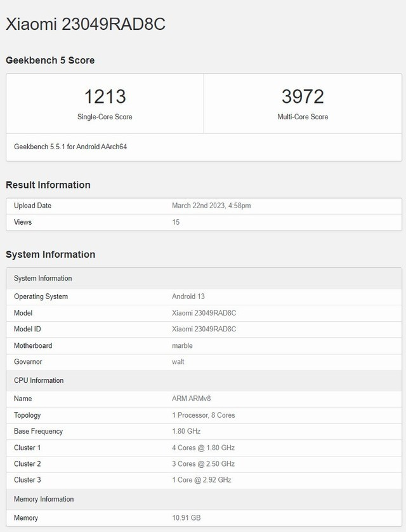Click the Geekbench 5 Score heading
This screenshot has height=532, width=406.
(x=50, y=60)
